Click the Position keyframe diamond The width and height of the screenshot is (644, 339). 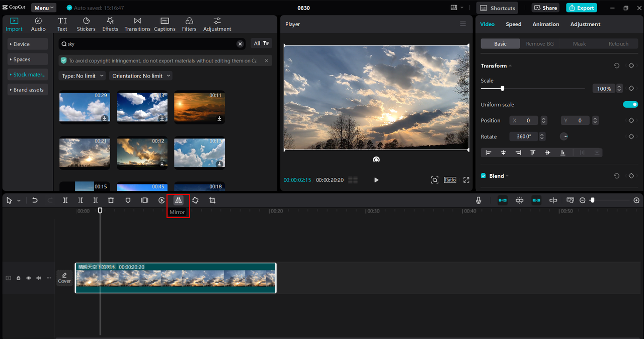[x=631, y=120]
